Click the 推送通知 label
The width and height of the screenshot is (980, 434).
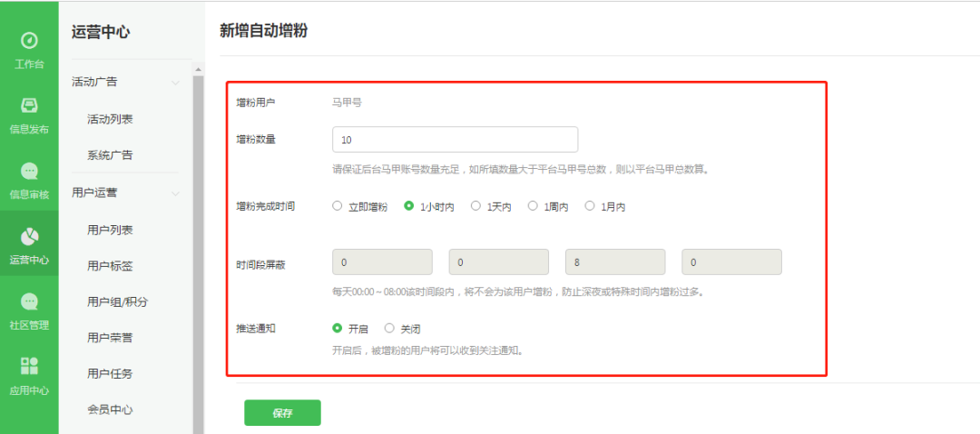[x=255, y=328]
